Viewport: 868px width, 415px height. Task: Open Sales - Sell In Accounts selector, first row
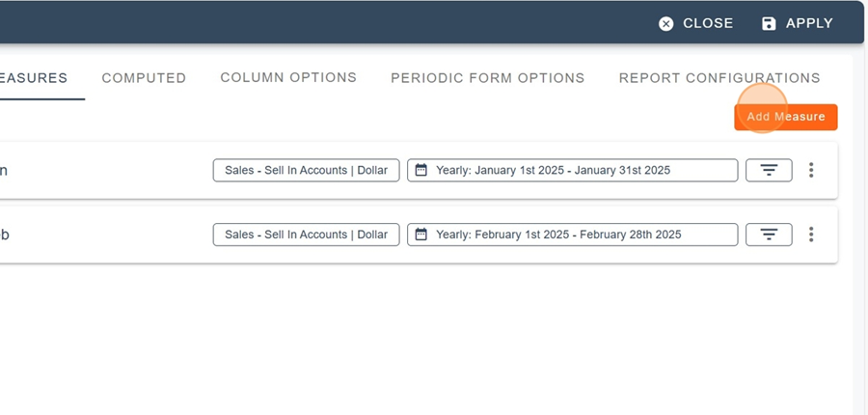[306, 170]
